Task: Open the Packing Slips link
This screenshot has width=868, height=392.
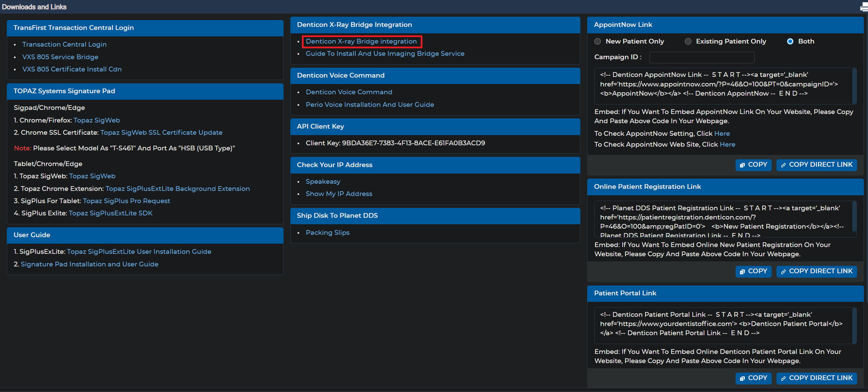Action: [327, 232]
